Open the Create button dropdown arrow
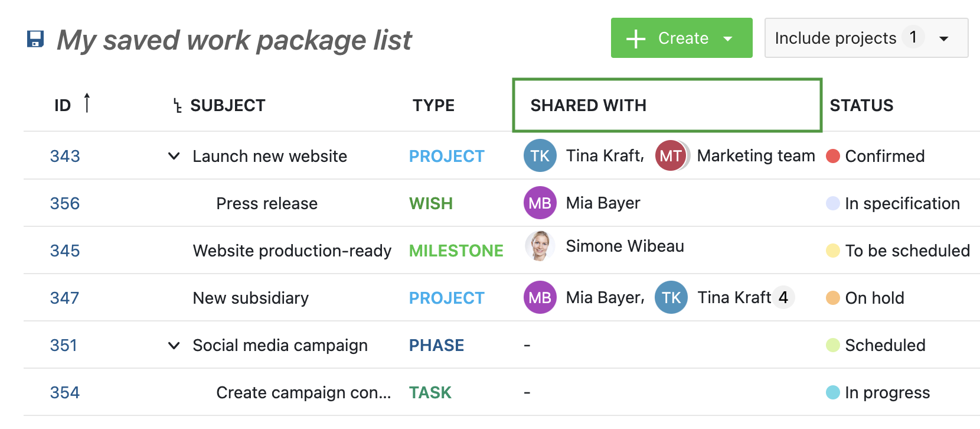 click(x=728, y=38)
